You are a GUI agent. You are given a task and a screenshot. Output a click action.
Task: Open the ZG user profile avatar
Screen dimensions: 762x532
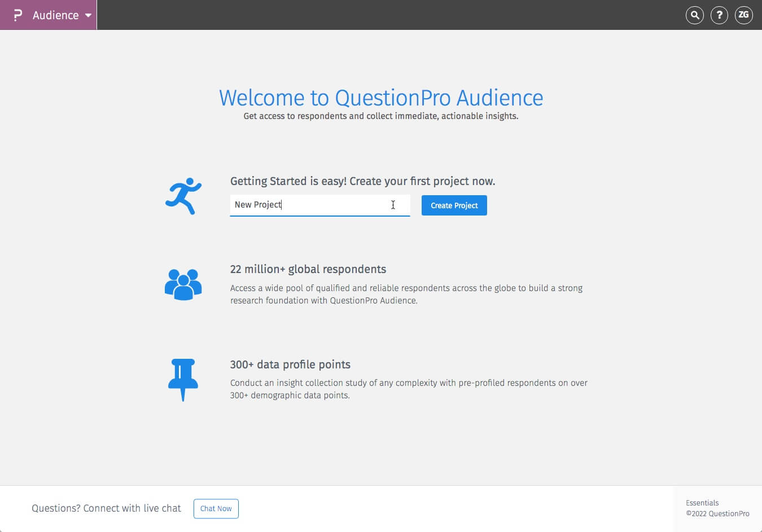(x=743, y=15)
